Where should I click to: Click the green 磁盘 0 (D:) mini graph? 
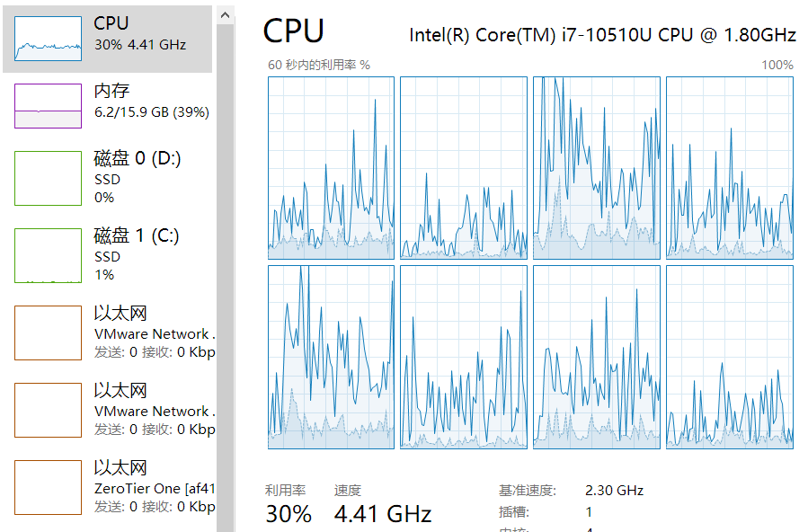coord(48,178)
